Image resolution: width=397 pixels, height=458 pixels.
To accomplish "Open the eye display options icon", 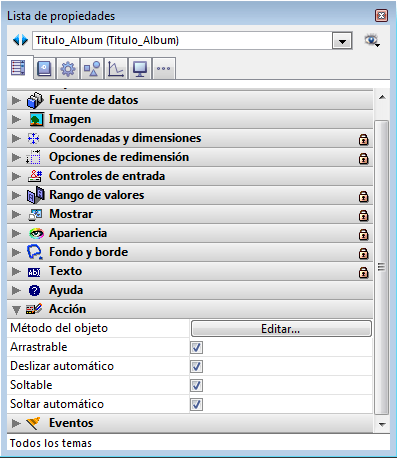I will click(372, 41).
